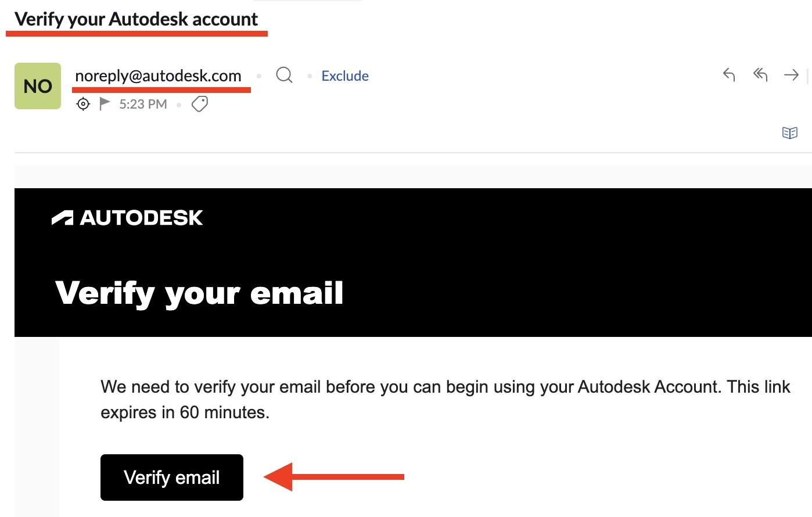Click the reply-all double arrow icon

click(760, 75)
